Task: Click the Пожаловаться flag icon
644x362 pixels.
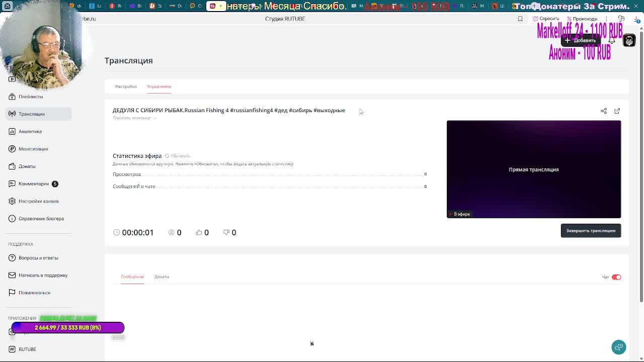Action: (x=12, y=293)
